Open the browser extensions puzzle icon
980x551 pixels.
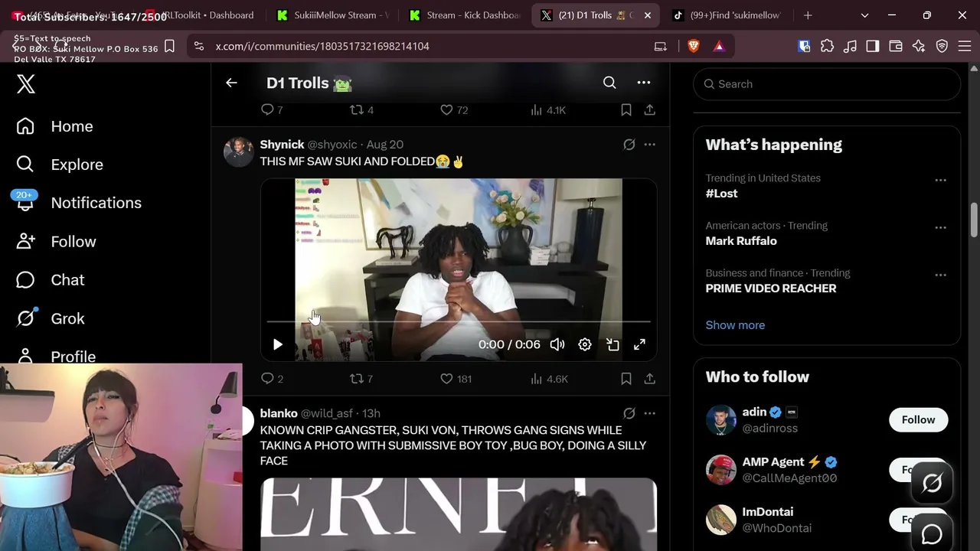pos(827,47)
